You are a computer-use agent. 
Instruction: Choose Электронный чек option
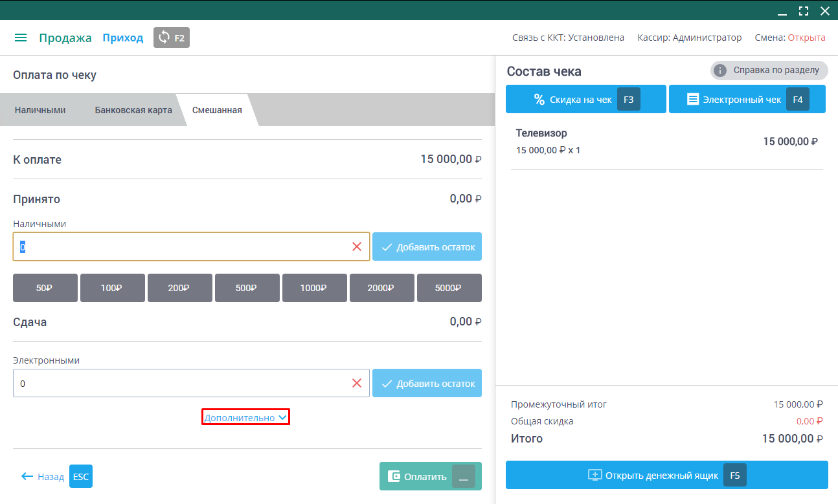tap(747, 99)
